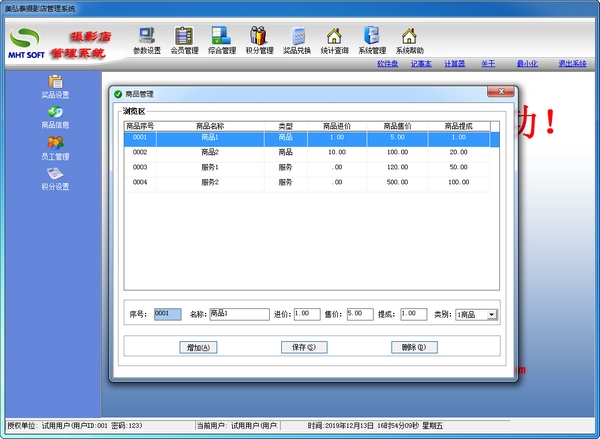
Task: Open the 记事本 notepad link
Action: [421, 63]
